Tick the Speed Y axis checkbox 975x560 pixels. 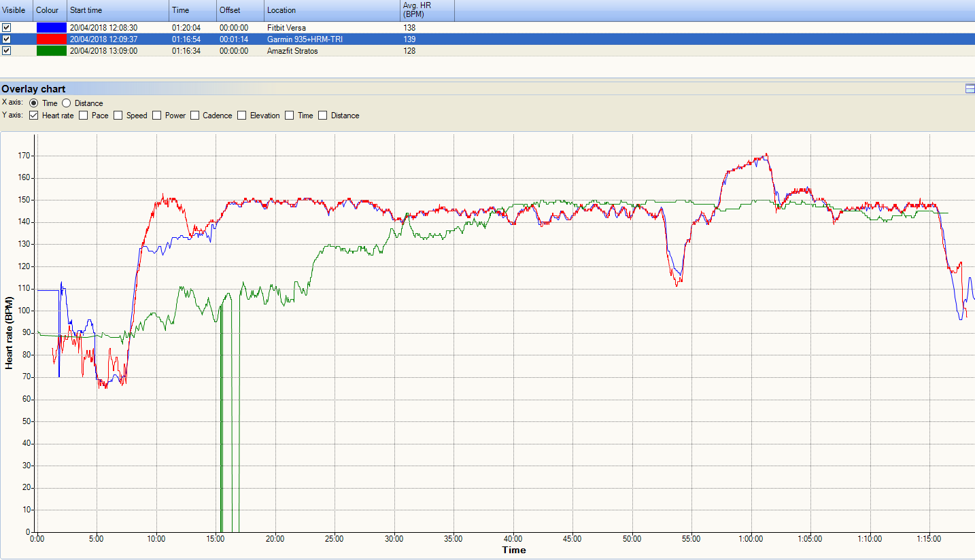[118, 116]
